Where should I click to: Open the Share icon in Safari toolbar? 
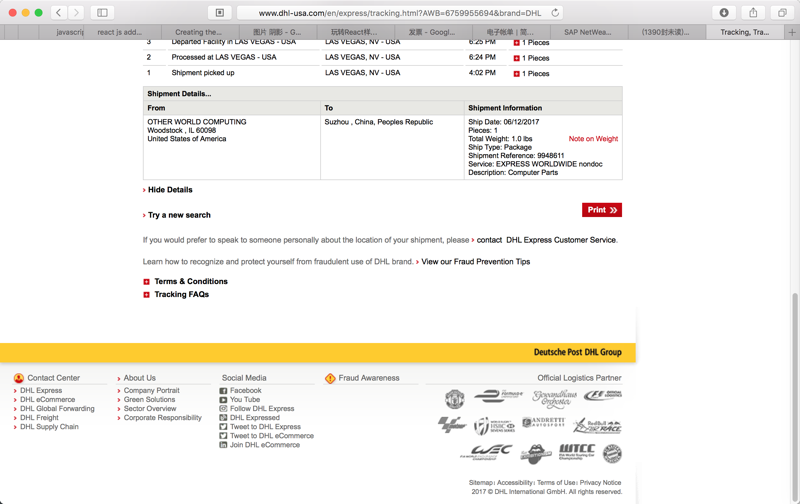[x=753, y=13]
